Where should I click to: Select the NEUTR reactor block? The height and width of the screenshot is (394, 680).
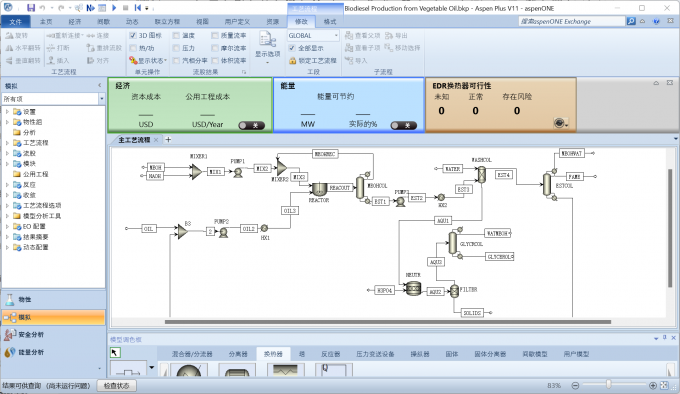pos(413,288)
